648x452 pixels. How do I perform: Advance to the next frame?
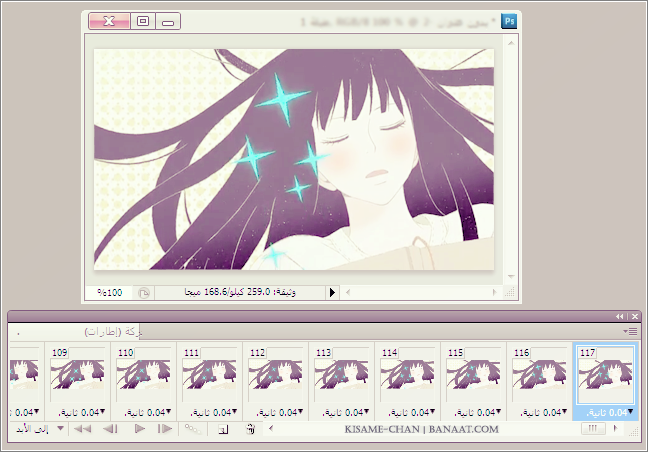166,428
